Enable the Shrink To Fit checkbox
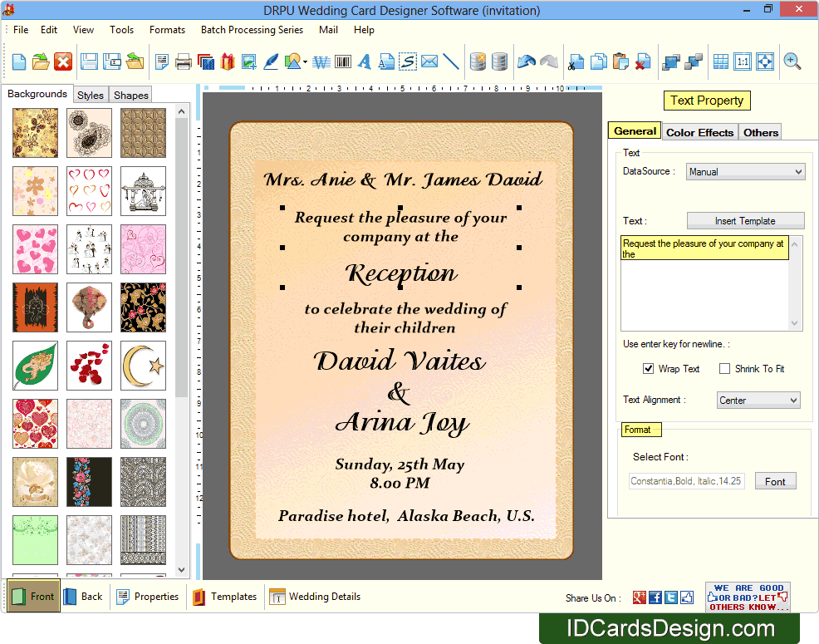Viewport: 819px width, 644px height. pyautogui.click(x=724, y=368)
